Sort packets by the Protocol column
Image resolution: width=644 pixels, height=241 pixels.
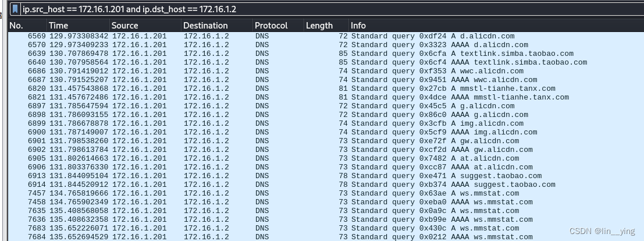click(x=279, y=26)
